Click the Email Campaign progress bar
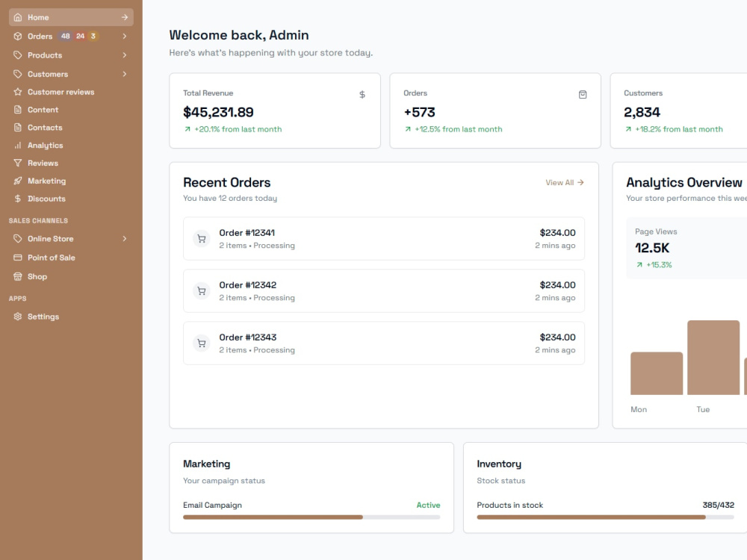 311,517
